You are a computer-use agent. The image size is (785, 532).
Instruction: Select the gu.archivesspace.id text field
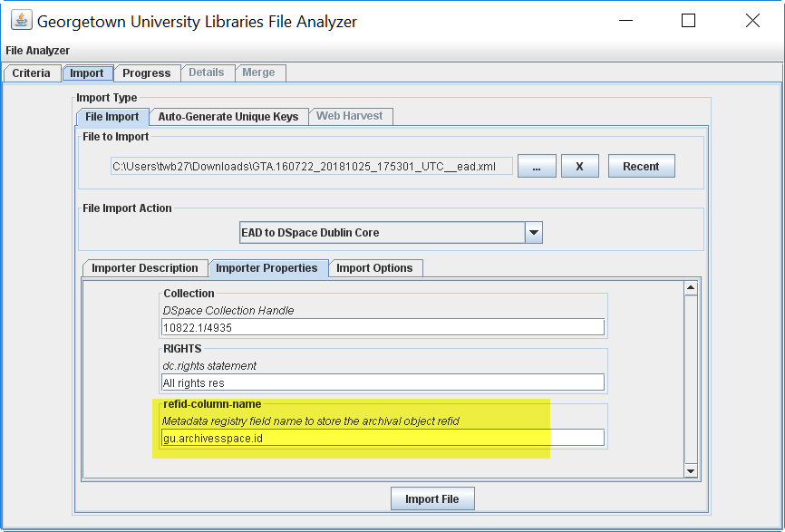(382, 437)
